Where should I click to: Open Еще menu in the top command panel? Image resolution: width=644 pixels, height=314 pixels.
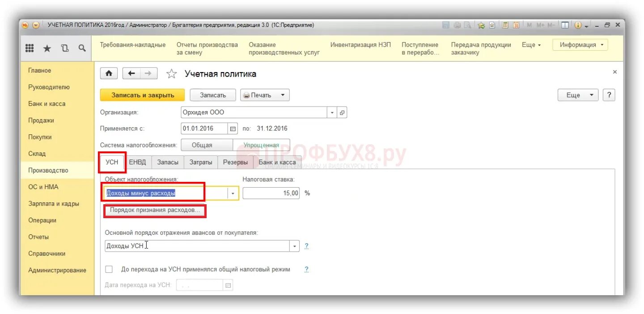click(x=531, y=45)
